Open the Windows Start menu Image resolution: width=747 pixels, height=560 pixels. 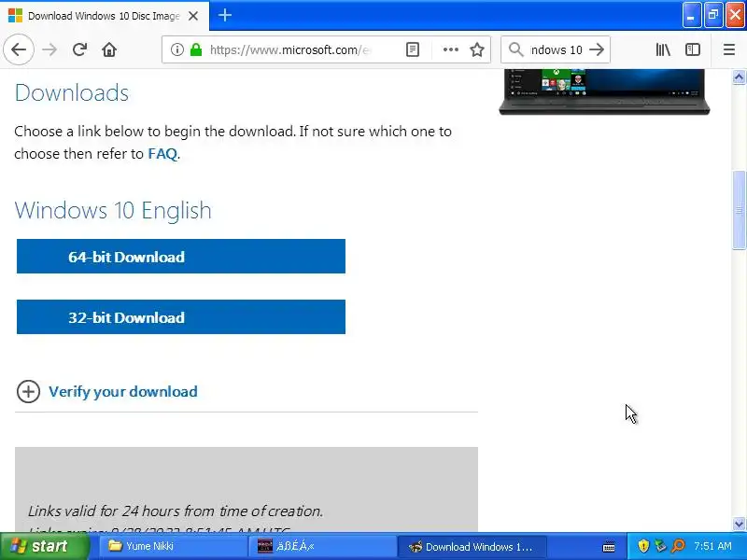pyautogui.click(x=45, y=546)
